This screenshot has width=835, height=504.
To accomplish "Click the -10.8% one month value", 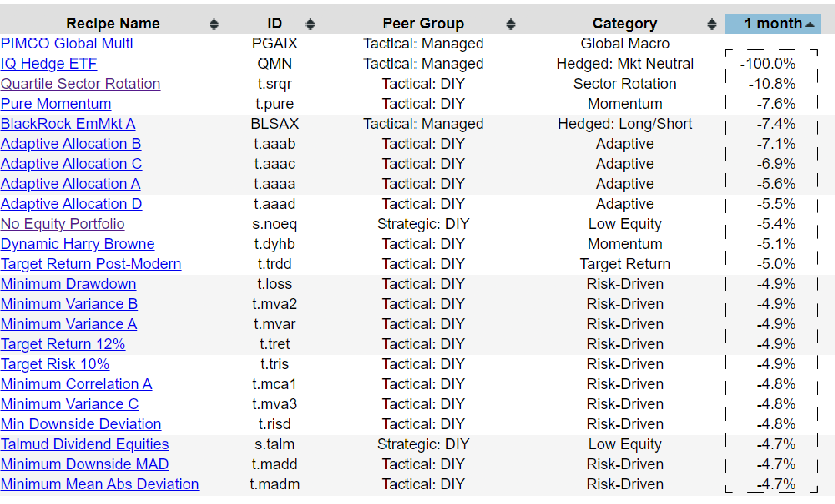I will [x=772, y=83].
